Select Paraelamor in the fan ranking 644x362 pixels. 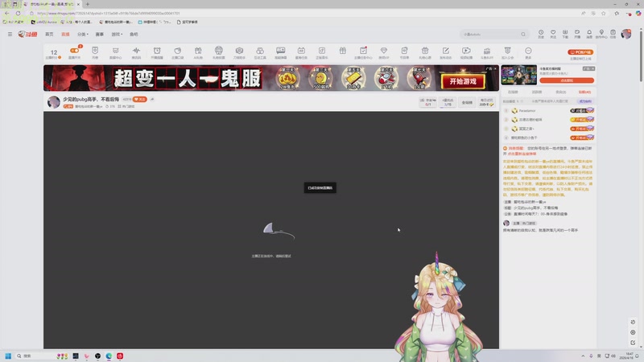click(527, 111)
